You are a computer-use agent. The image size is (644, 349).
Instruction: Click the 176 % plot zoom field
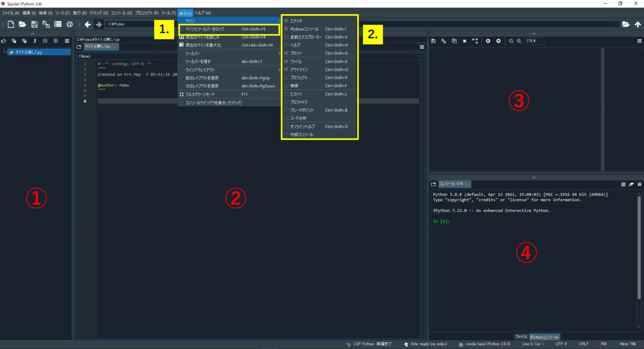(x=533, y=41)
